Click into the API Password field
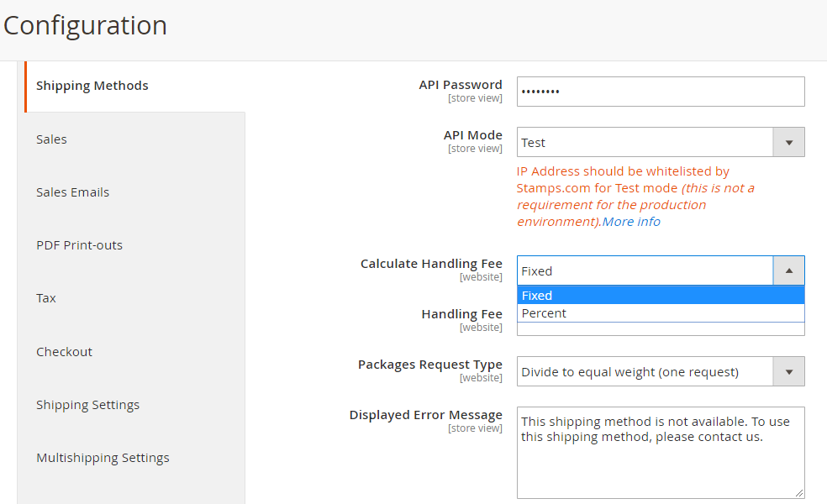 pos(660,92)
